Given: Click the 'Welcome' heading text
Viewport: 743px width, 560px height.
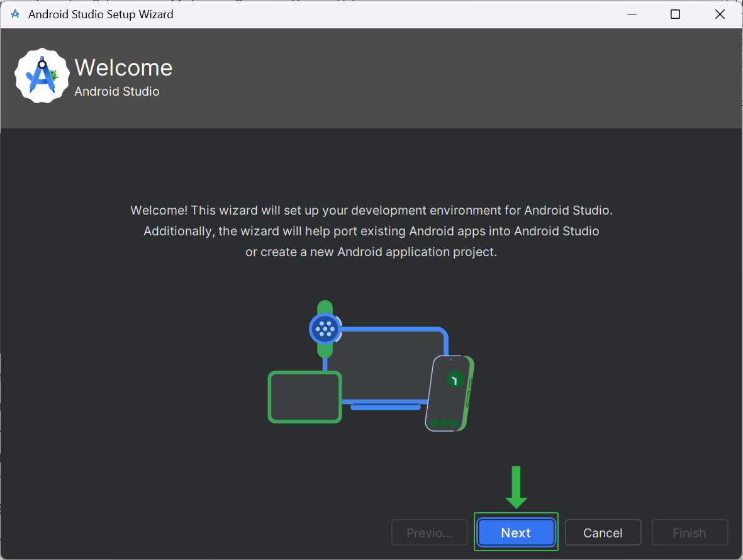Looking at the screenshot, I should pos(123,67).
